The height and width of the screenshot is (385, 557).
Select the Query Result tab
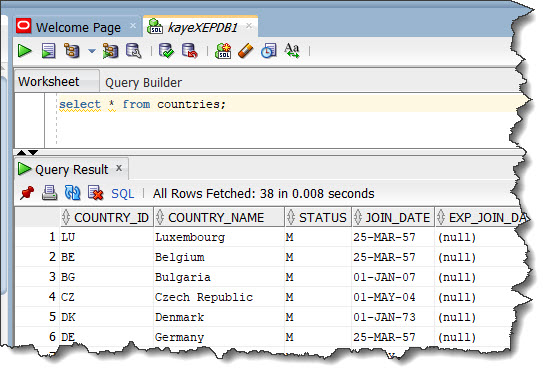click(x=71, y=169)
